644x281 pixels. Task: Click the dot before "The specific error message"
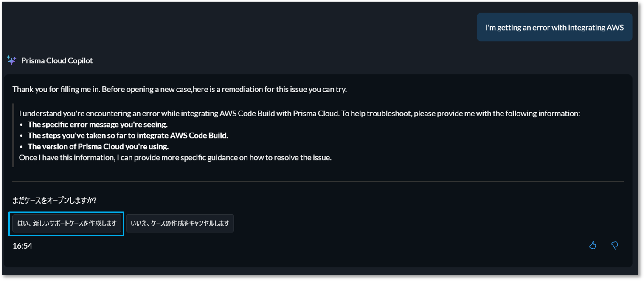[22, 125]
